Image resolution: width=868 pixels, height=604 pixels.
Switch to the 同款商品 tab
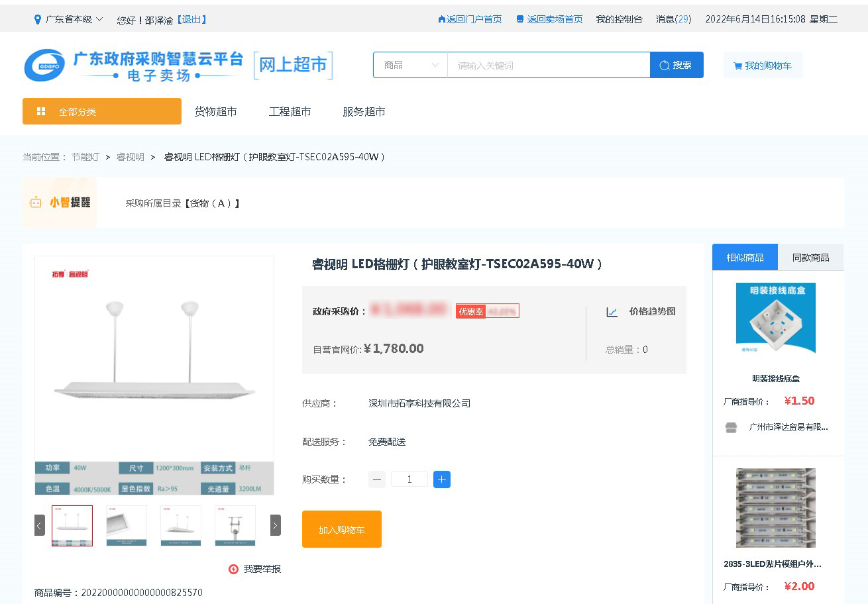[810, 258]
